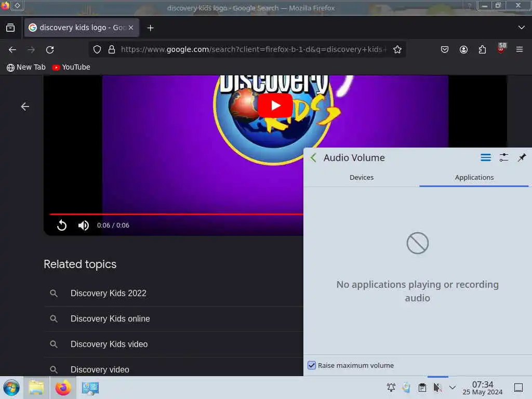Search related topic Discovery Kids video
532x399 pixels.
(x=174, y=344)
